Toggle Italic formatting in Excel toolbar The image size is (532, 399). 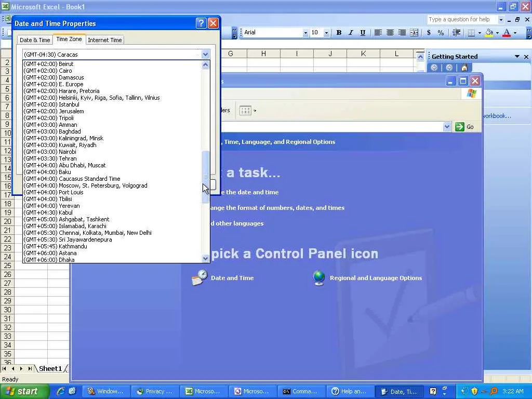(x=351, y=33)
